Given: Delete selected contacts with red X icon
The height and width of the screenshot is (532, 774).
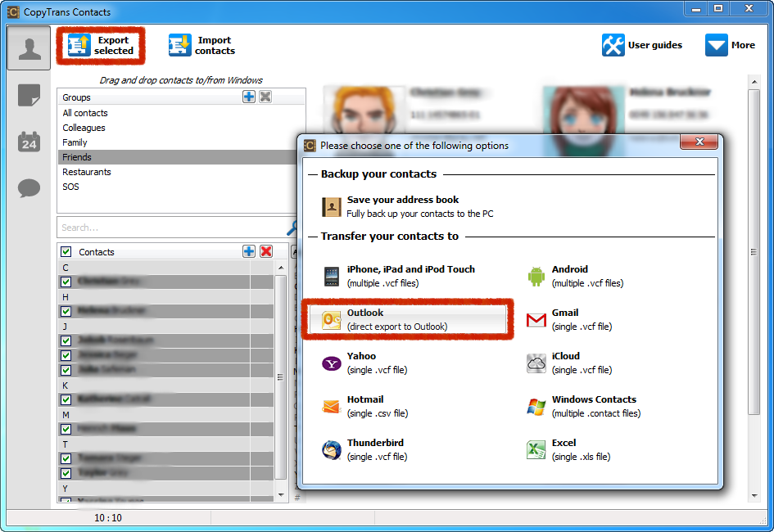Looking at the screenshot, I should pyautogui.click(x=266, y=251).
